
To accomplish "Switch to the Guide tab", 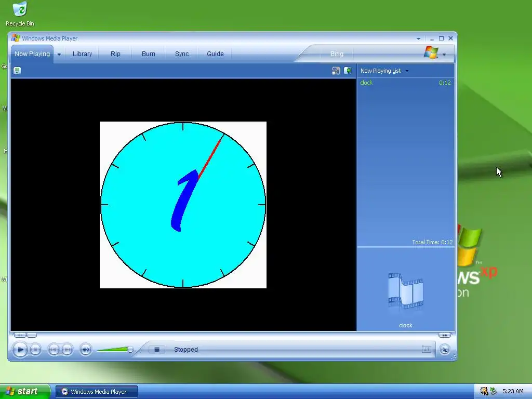I will click(215, 54).
